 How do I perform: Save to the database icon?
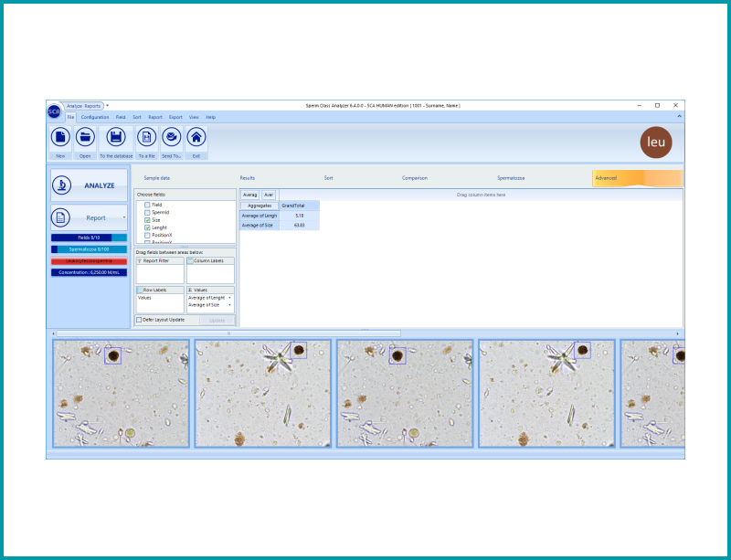(x=116, y=137)
